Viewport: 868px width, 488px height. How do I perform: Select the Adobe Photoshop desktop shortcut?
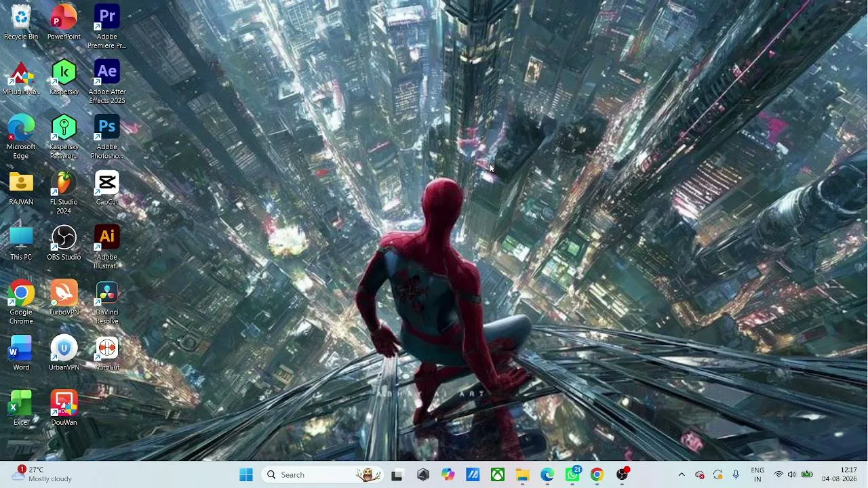click(106, 138)
